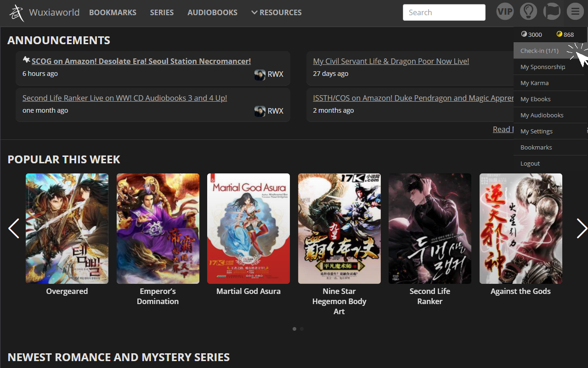Click '2 months ago' timestamp
The height and width of the screenshot is (368, 588).
[334, 110]
